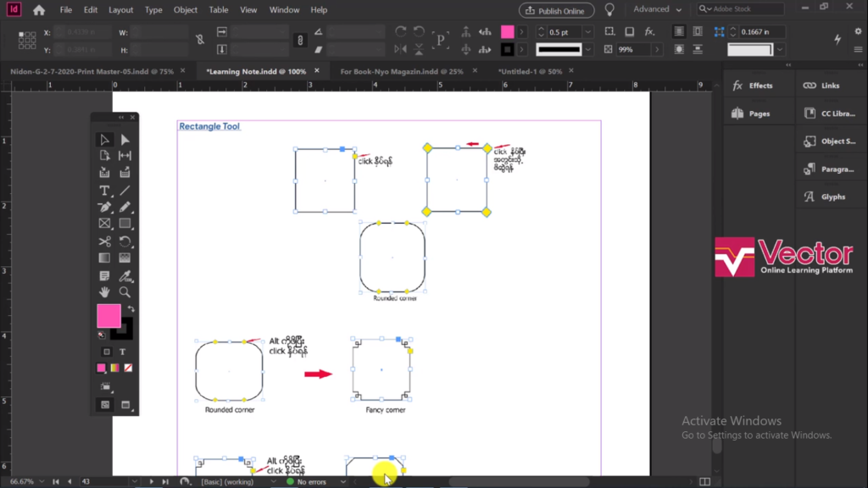Open the File menu
This screenshot has height=488, width=868.
[x=66, y=10]
